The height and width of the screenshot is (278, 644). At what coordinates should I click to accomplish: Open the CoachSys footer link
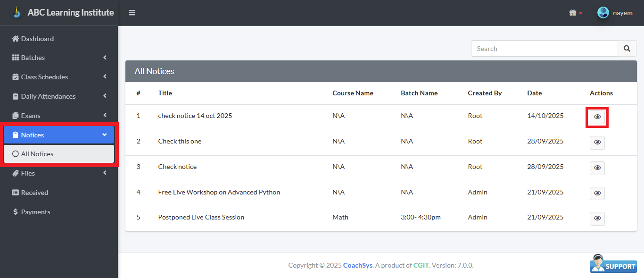coord(357,265)
